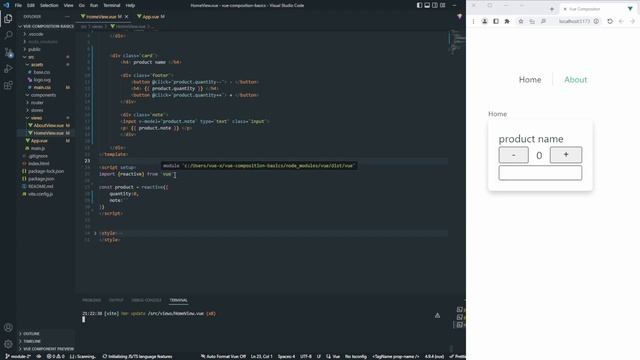This screenshot has width=640, height=360.
Task: Expand the public folder
Action: 33,49
